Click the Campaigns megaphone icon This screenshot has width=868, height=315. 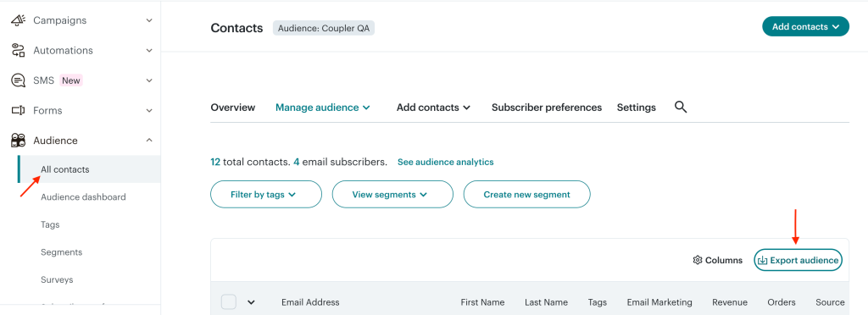pos(19,20)
